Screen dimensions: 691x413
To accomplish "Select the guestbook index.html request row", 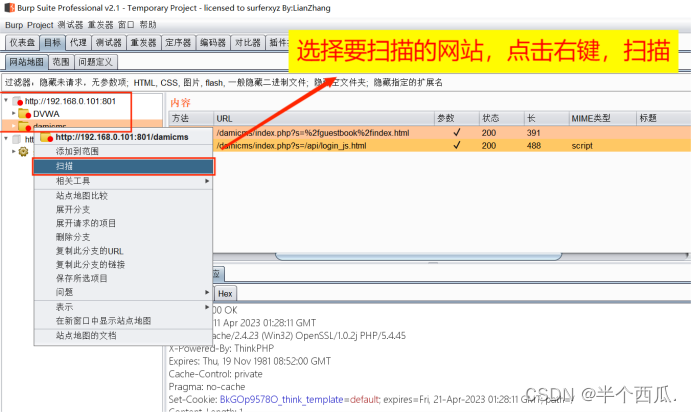I will pyautogui.click(x=452, y=133).
